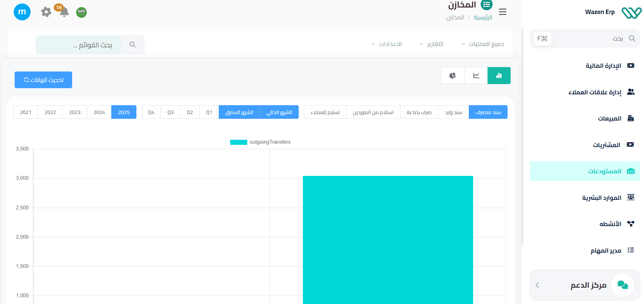Click the تحديث البيانات button
Screen dimensions: 644x304
(43, 80)
